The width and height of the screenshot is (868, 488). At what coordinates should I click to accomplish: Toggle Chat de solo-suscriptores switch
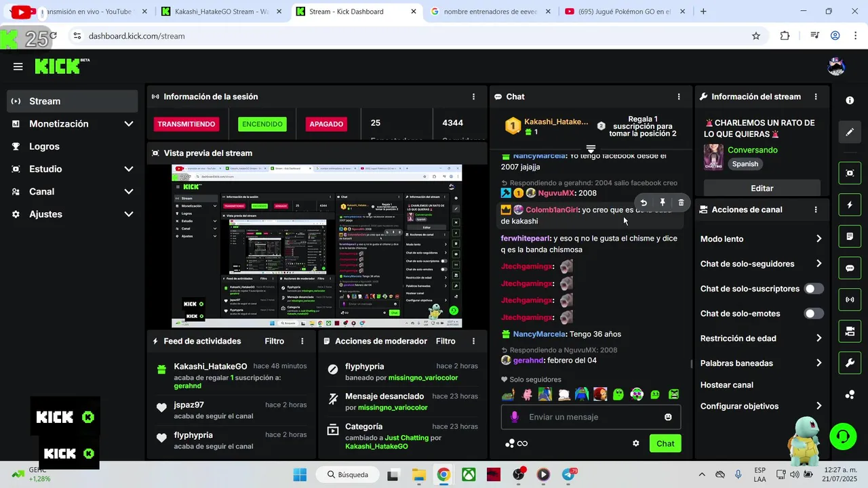[x=814, y=289]
